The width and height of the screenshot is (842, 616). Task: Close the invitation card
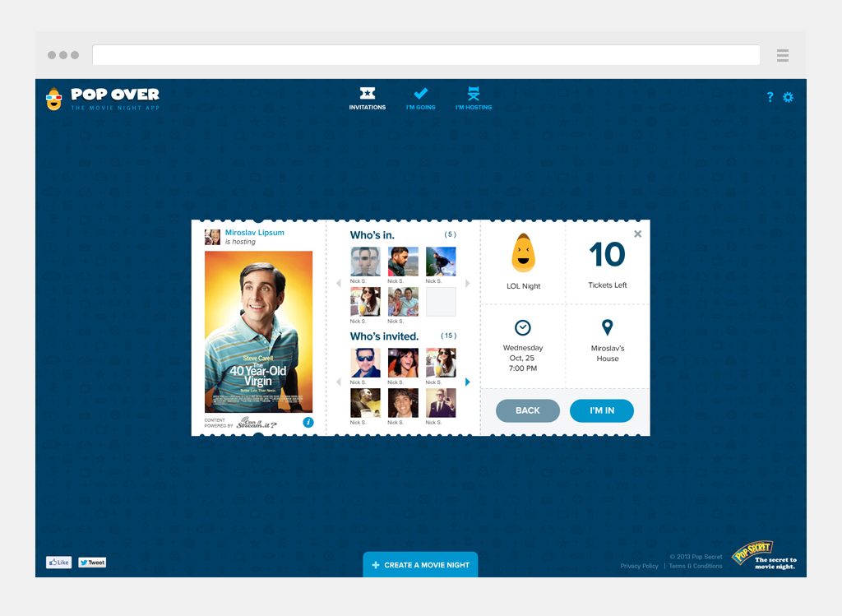point(638,234)
